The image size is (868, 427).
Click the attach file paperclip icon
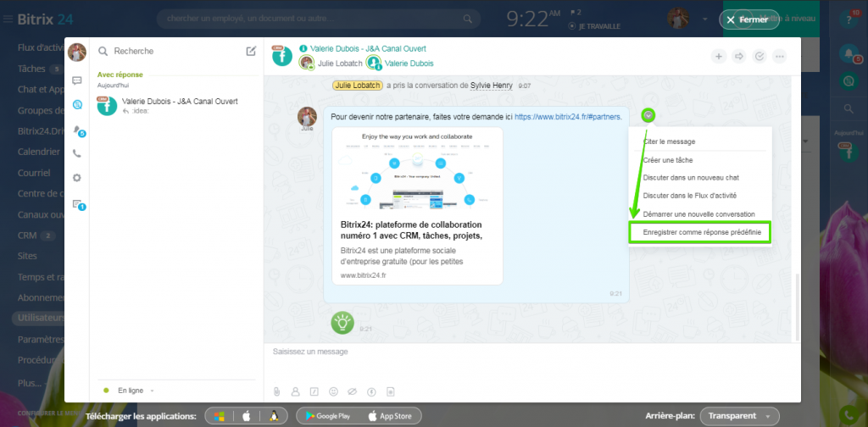[x=277, y=391]
